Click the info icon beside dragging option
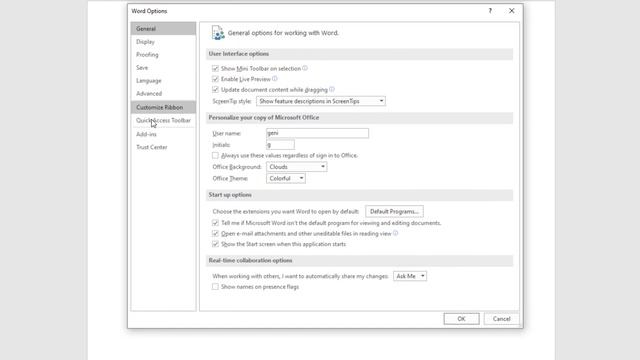Screen dimensions: 640x360 pyautogui.click(x=332, y=89)
